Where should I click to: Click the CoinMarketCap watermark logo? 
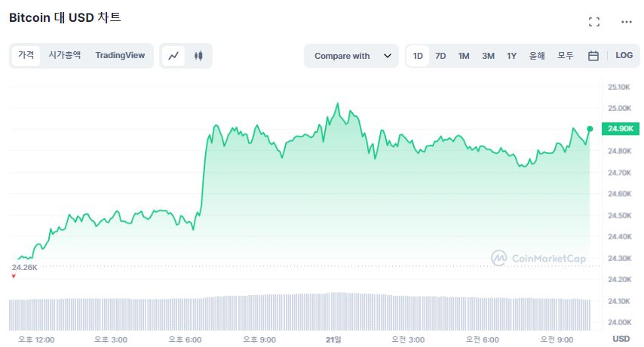538,258
